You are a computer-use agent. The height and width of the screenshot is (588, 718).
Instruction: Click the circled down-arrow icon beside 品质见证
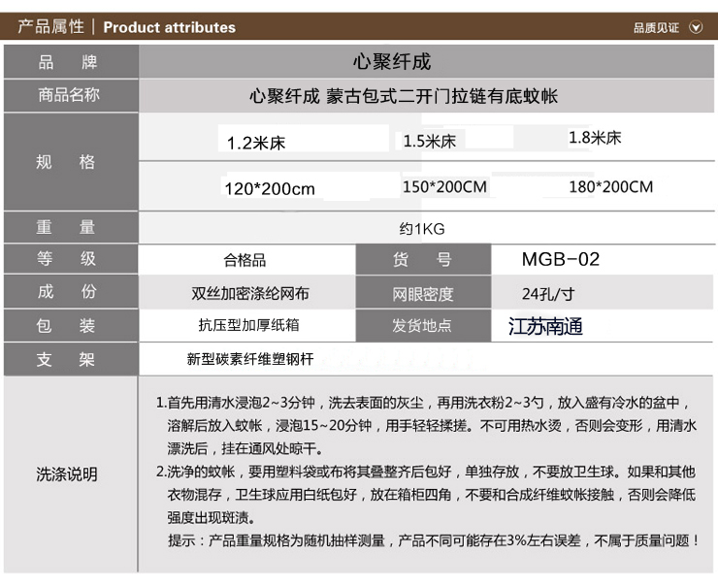point(696,27)
